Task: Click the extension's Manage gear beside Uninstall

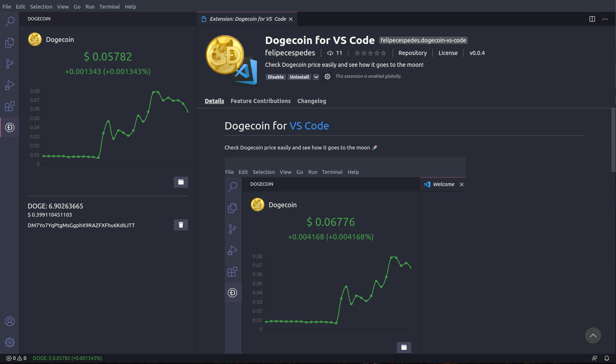Action: (327, 76)
